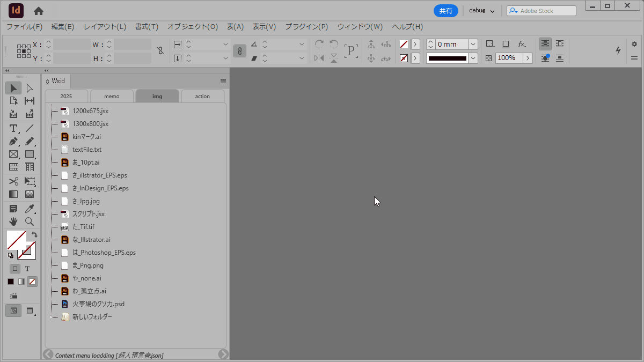Open the stroke weight dropdown

click(x=473, y=45)
